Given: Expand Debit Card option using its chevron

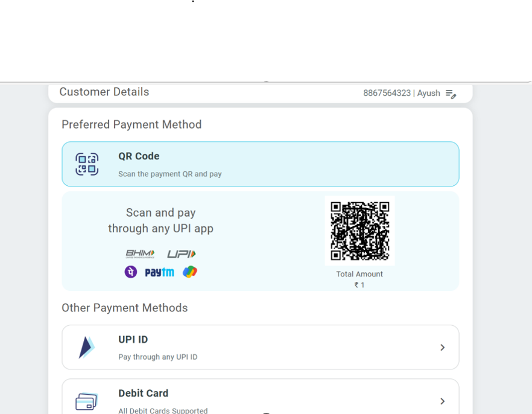Looking at the screenshot, I should (x=442, y=401).
